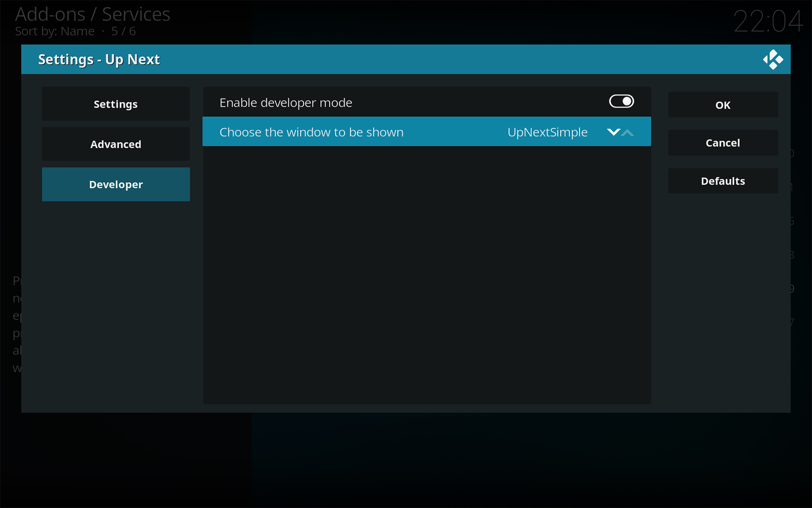Toggle the Enable developer mode switch
The image size is (812, 508).
[621, 102]
